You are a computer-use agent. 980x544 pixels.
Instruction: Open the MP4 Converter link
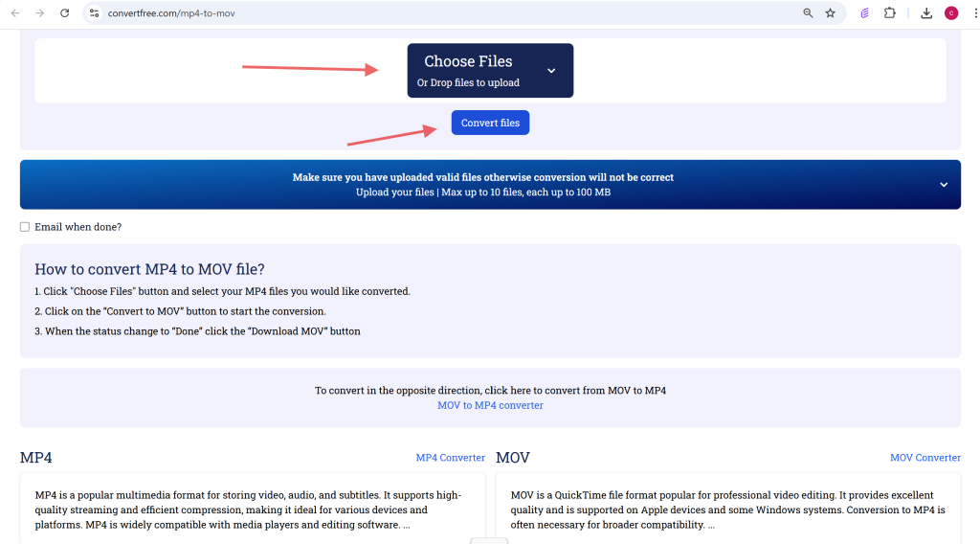click(x=450, y=458)
